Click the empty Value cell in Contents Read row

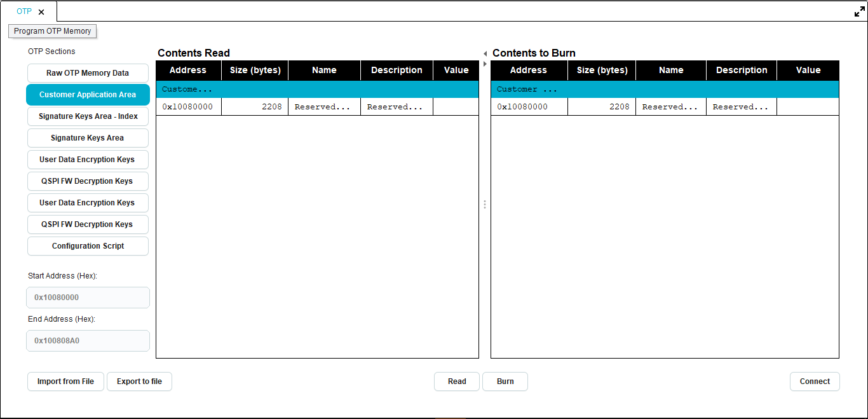click(456, 107)
